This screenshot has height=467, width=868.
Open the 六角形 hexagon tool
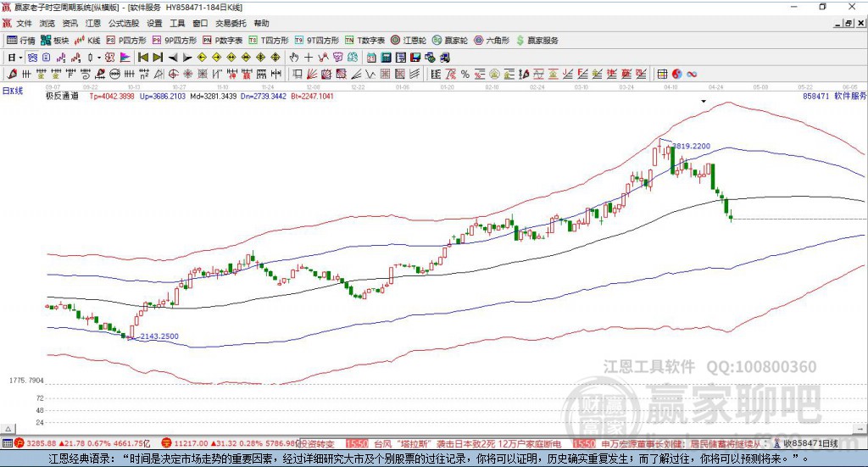492,41
